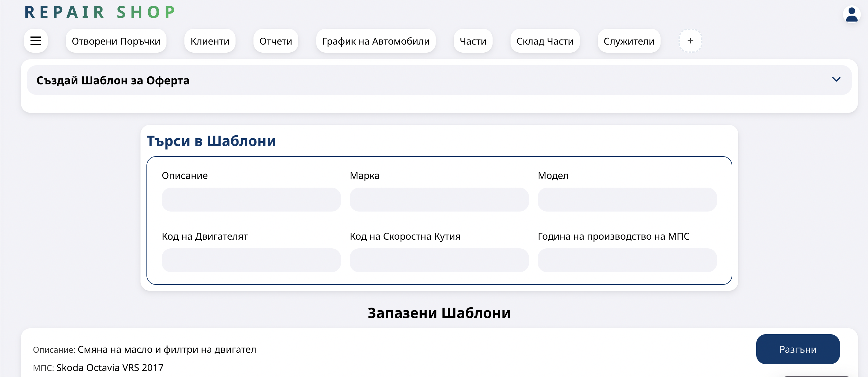Image resolution: width=868 pixels, height=377 pixels.
Task: Click the REPAIR SHOP logo
Action: tap(100, 13)
